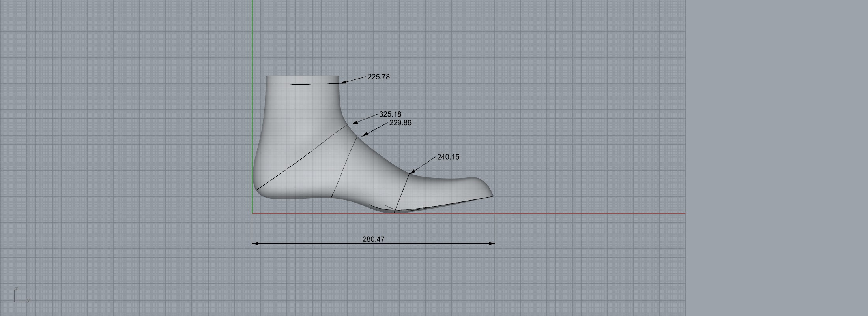868x316 pixels.
Task: Click the 280.47 length dimension text
Action: (x=373, y=239)
